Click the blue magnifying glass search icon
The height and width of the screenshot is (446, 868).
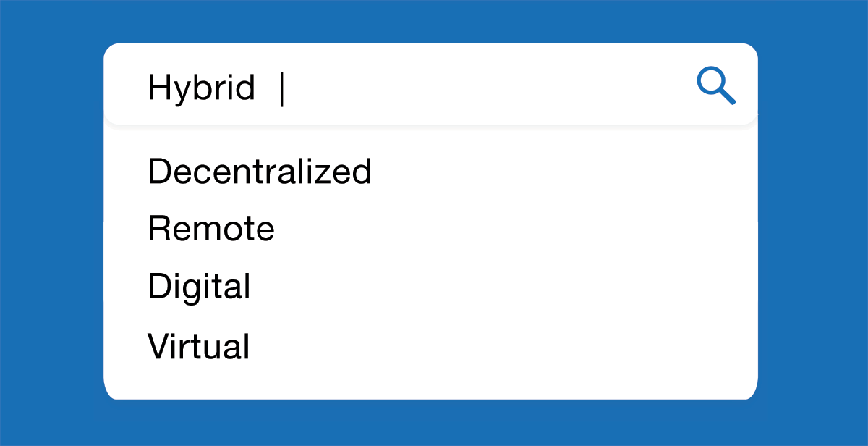716,86
